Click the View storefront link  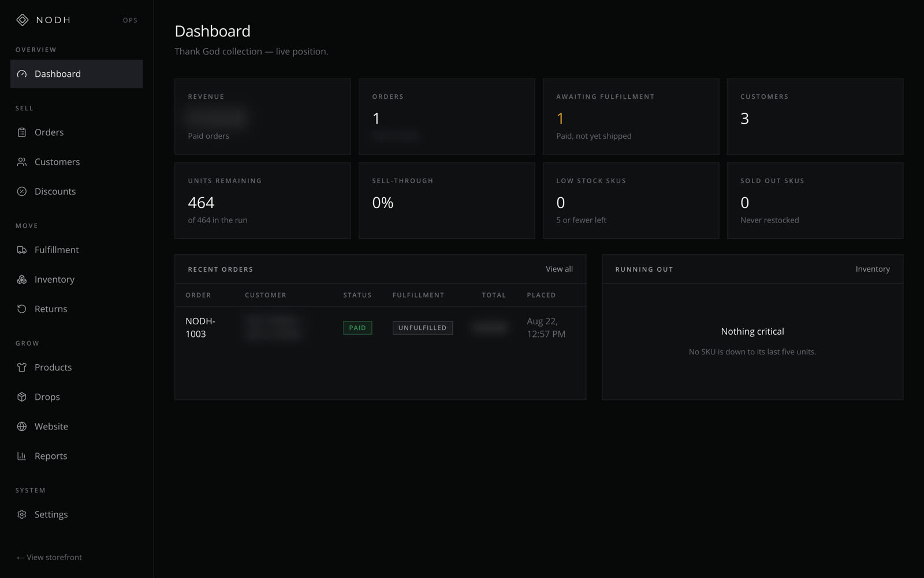coord(49,557)
